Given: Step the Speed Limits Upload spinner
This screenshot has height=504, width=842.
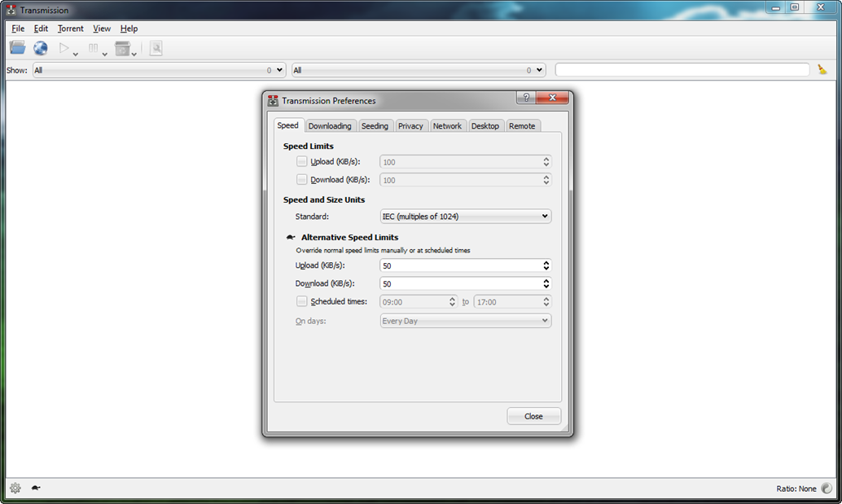Looking at the screenshot, I should click(x=546, y=161).
